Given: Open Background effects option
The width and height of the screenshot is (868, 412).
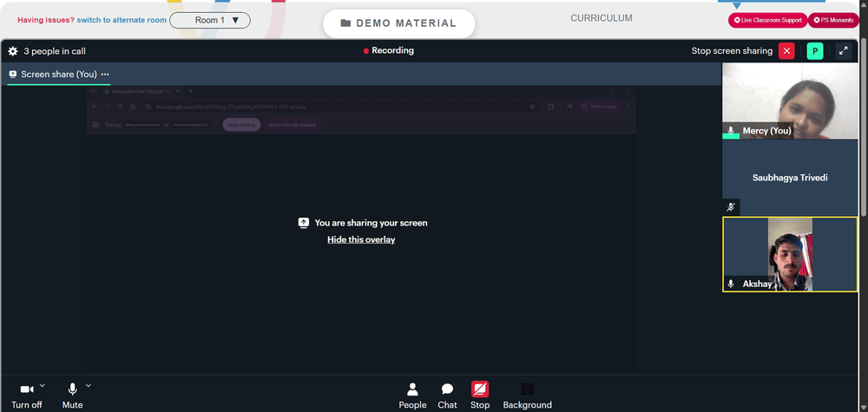Looking at the screenshot, I should tap(527, 396).
